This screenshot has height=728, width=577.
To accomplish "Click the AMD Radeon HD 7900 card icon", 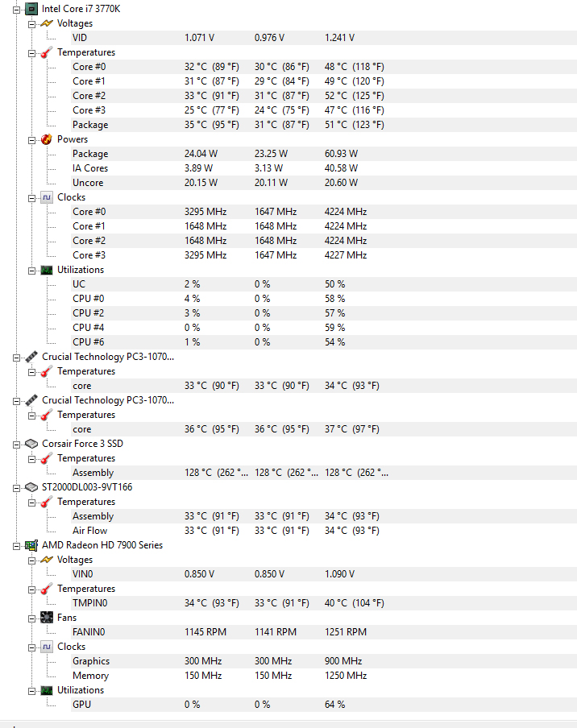I will tap(31, 545).
